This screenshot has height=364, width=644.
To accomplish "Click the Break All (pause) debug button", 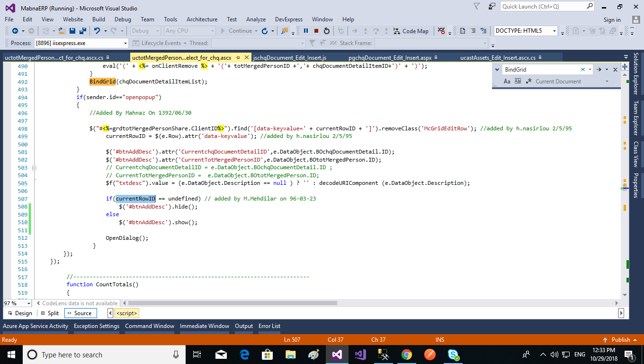I will click(x=306, y=31).
